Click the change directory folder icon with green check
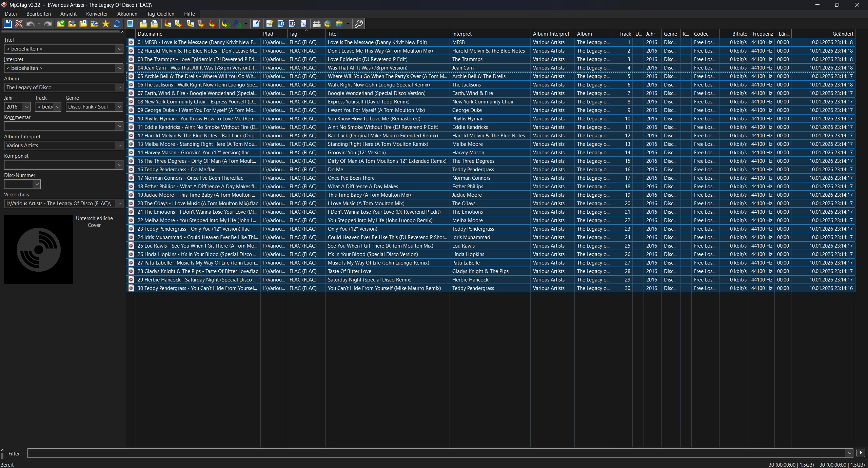This screenshot has height=468, width=868. click(61, 24)
